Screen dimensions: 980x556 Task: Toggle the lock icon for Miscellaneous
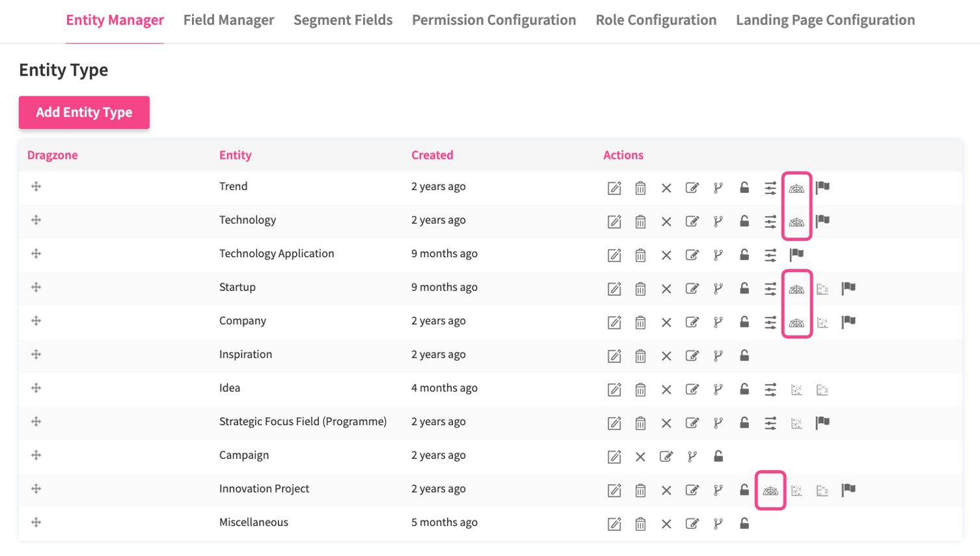tap(744, 523)
